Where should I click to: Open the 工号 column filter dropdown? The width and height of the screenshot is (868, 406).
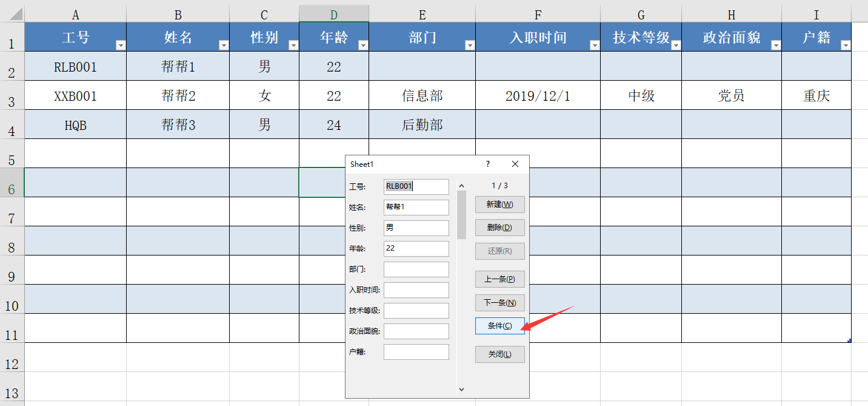pyautogui.click(x=120, y=45)
